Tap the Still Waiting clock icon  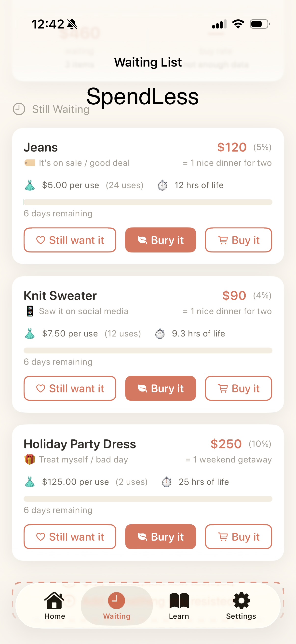pyautogui.click(x=19, y=109)
